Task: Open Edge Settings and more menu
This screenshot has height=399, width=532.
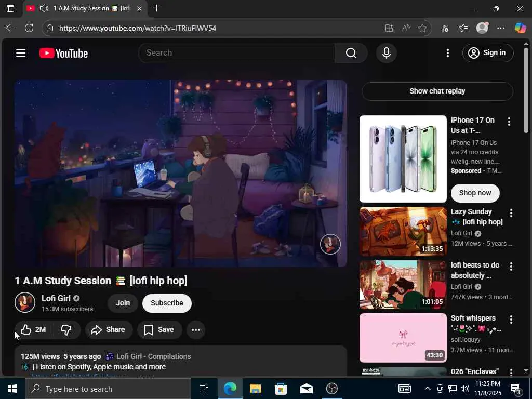Action: click(x=501, y=28)
